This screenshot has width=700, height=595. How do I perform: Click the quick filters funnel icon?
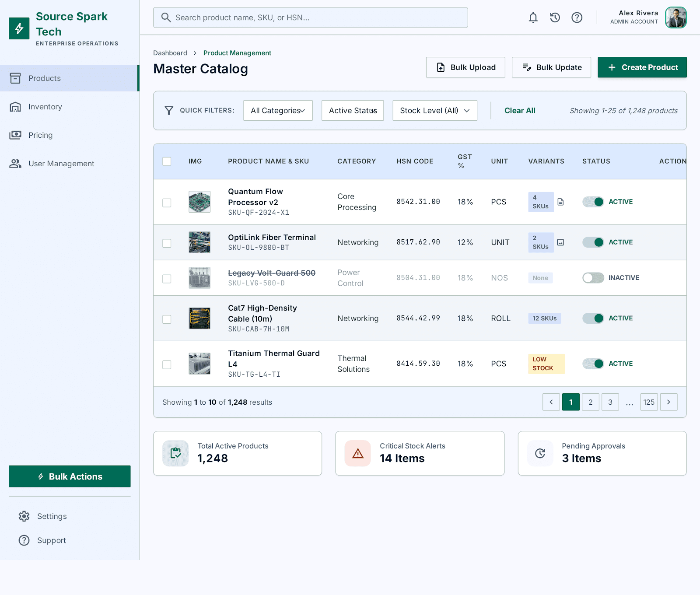(x=169, y=110)
